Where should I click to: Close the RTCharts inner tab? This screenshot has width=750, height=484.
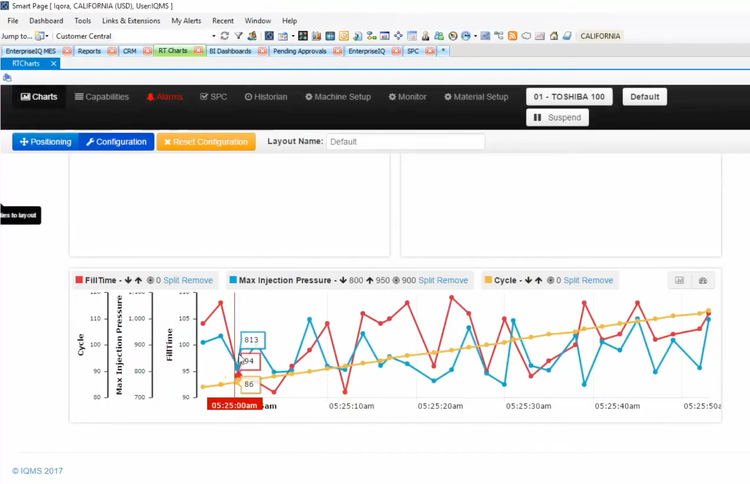pos(54,63)
